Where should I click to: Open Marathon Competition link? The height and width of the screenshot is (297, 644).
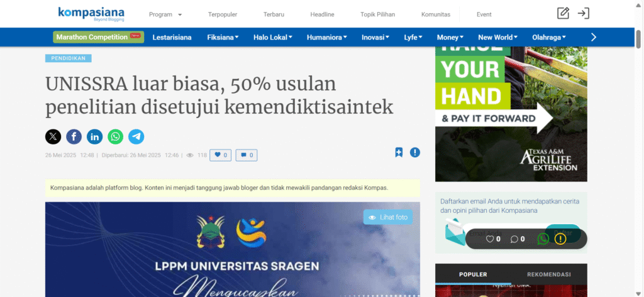click(99, 37)
